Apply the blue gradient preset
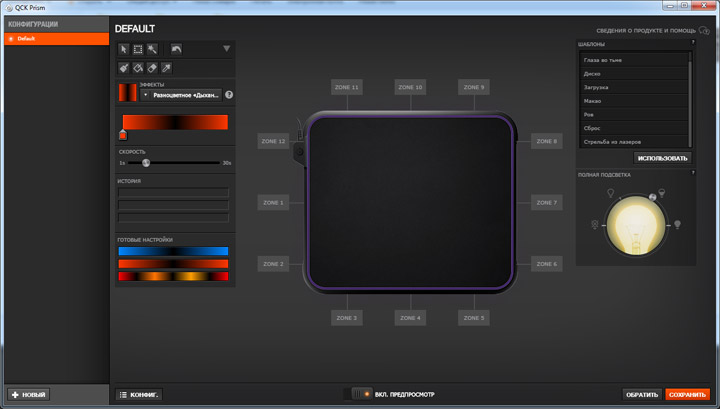The image size is (720, 409). point(173,251)
